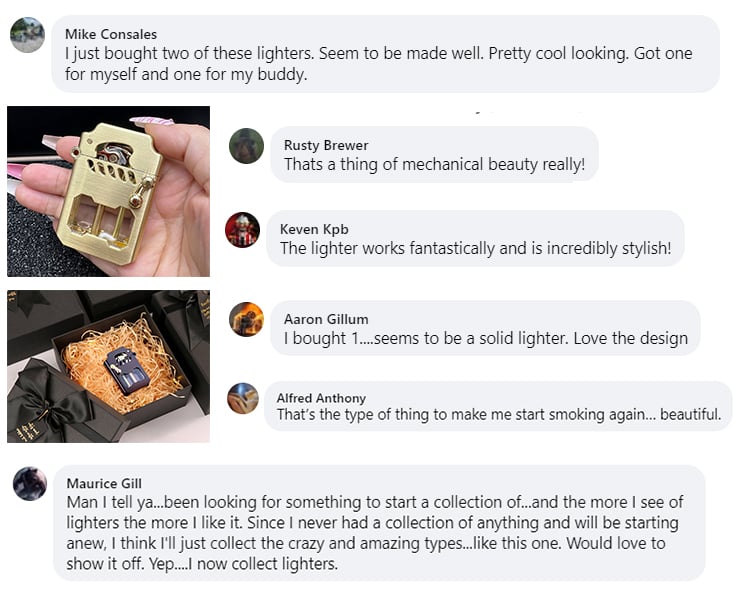Open the Maurice Gill name link

coord(104,483)
